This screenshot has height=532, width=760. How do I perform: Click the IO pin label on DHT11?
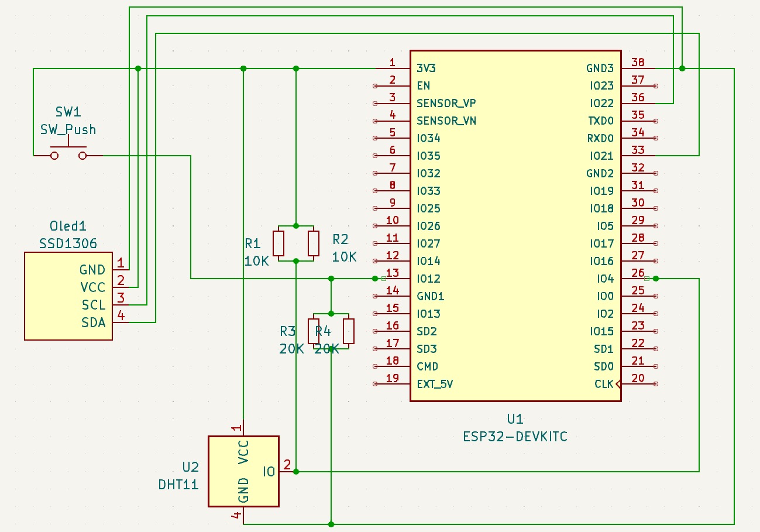click(269, 471)
